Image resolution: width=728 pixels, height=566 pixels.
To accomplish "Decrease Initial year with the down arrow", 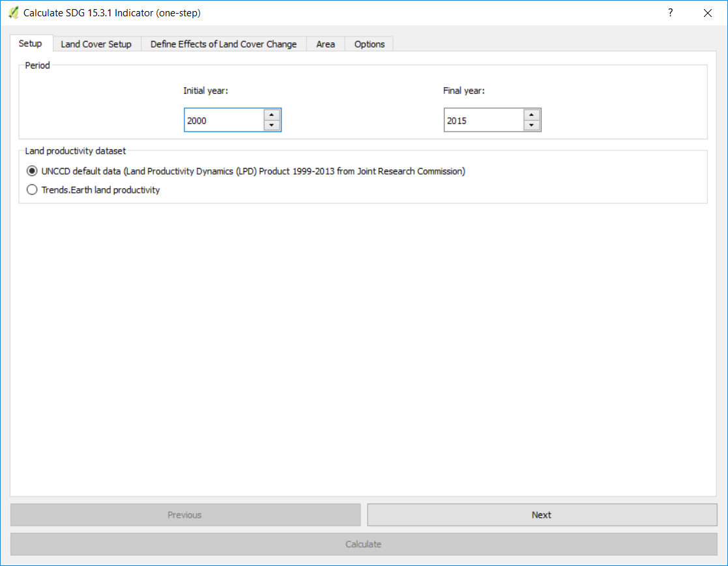I will click(x=272, y=126).
